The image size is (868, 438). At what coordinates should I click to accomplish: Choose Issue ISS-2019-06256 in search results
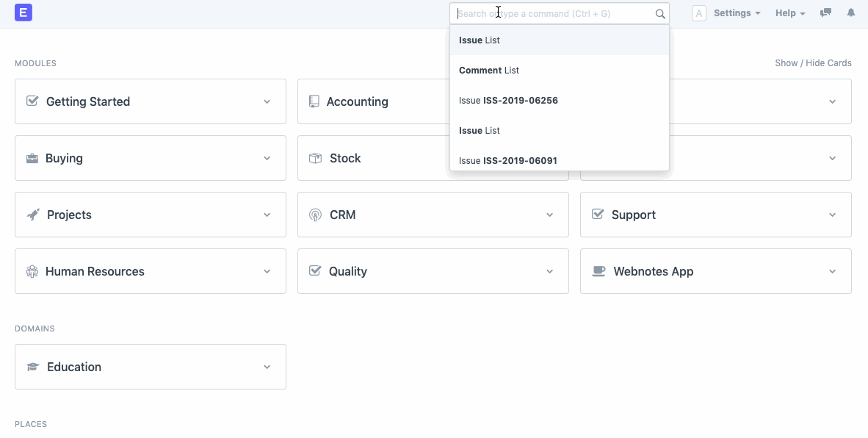508,100
